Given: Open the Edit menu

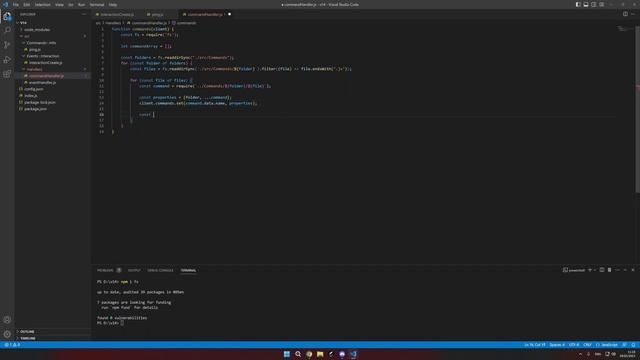Looking at the screenshot, I should click(x=27, y=4).
